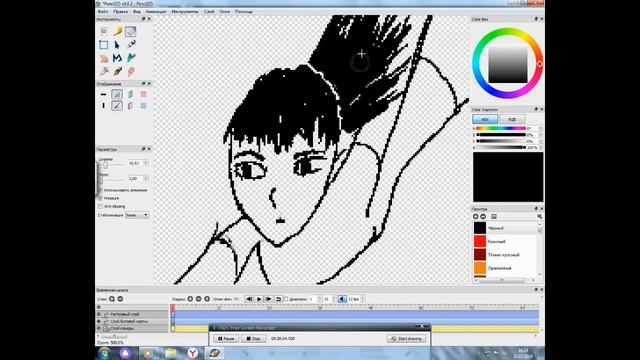Open the stabilizer dropdown
The width and height of the screenshot is (640, 360).
pyautogui.click(x=137, y=215)
